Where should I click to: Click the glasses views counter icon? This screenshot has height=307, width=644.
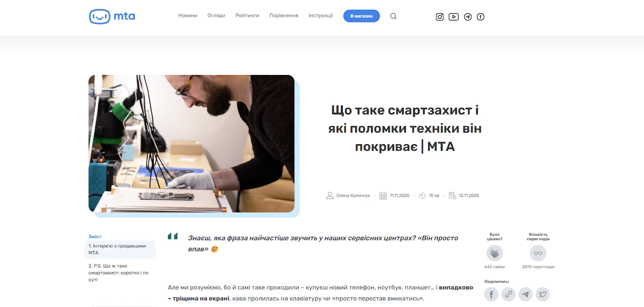(x=538, y=253)
